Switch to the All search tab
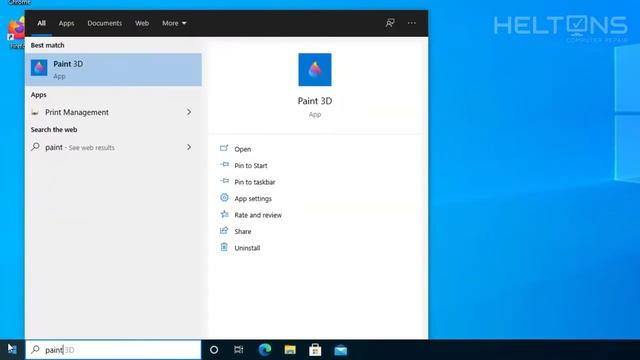640x360 pixels. (x=41, y=23)
